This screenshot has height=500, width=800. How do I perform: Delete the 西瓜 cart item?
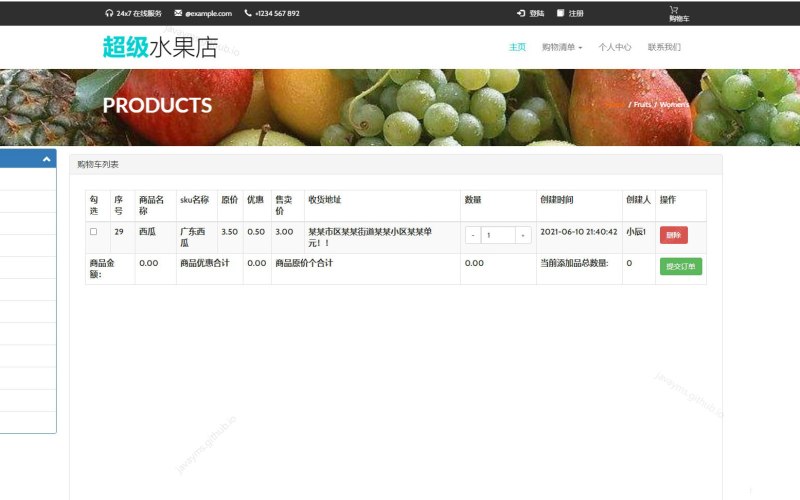tap(673, 235)
